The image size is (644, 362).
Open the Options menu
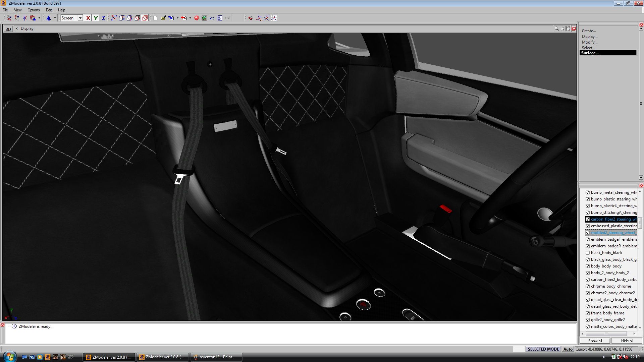point(34,10)
